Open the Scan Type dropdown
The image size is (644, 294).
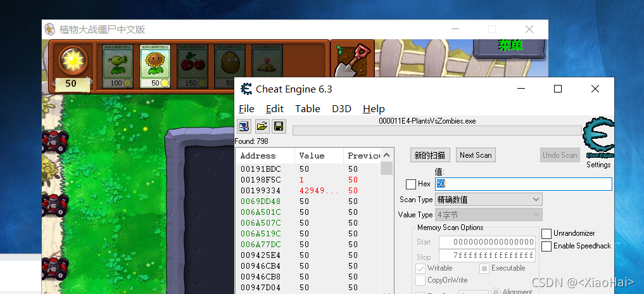[x=489, y=200]
